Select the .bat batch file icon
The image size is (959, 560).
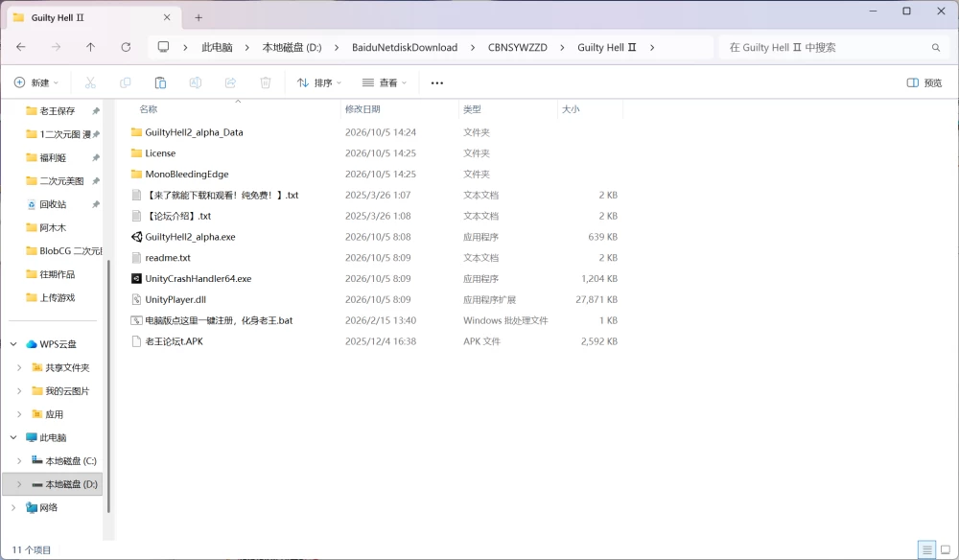click(136, 320)
